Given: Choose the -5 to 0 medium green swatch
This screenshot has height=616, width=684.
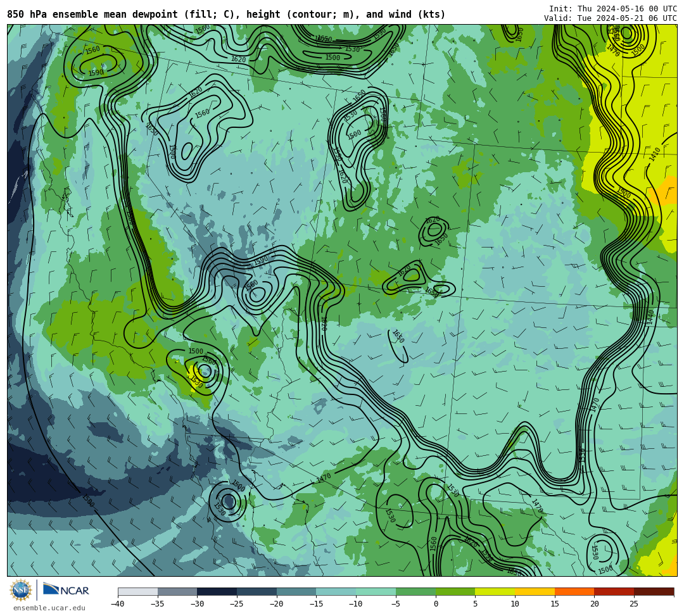Looking at the screenshot, I should click(x=415, y=591).
